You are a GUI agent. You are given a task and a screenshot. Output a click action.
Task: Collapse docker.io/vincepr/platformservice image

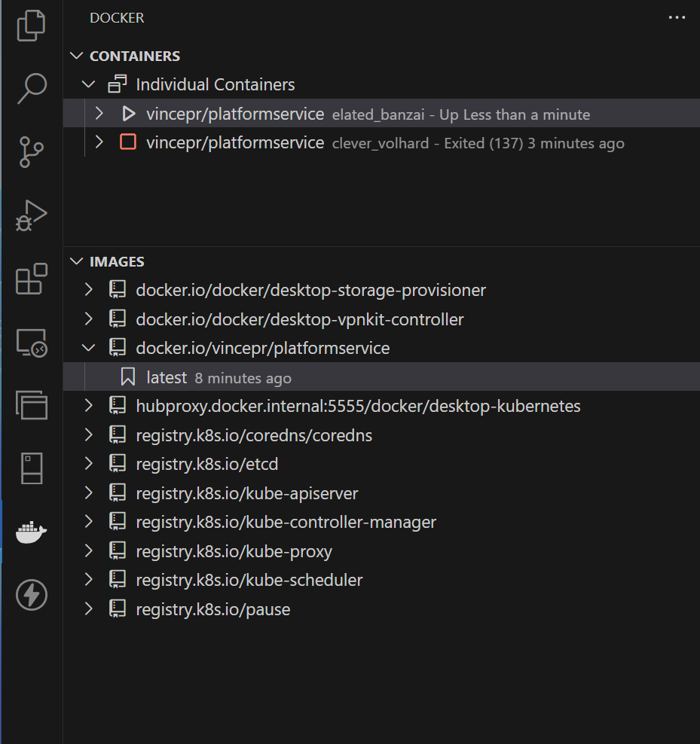click(x=89, y=348)
